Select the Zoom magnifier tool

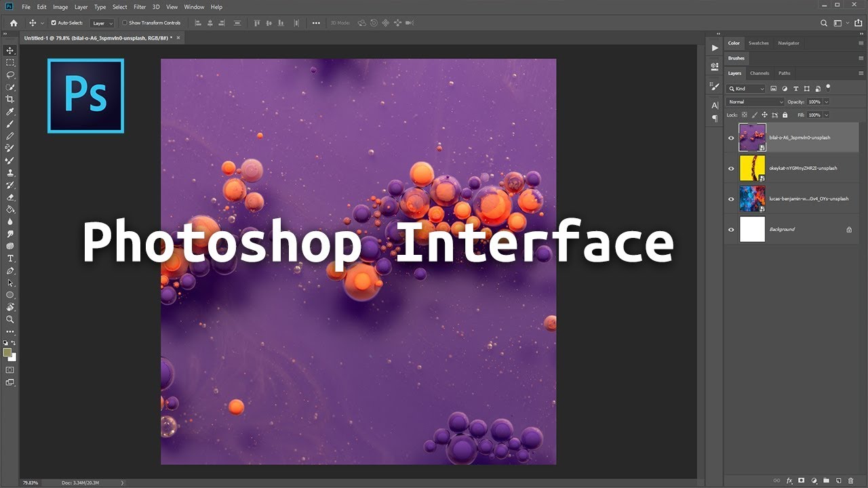coord(10,319)
